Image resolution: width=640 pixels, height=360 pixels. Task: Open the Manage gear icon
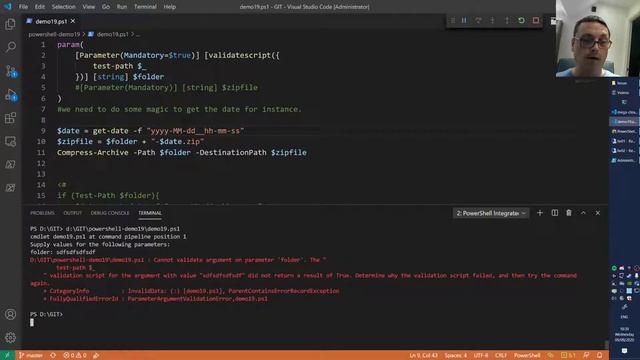pos(11,338)
